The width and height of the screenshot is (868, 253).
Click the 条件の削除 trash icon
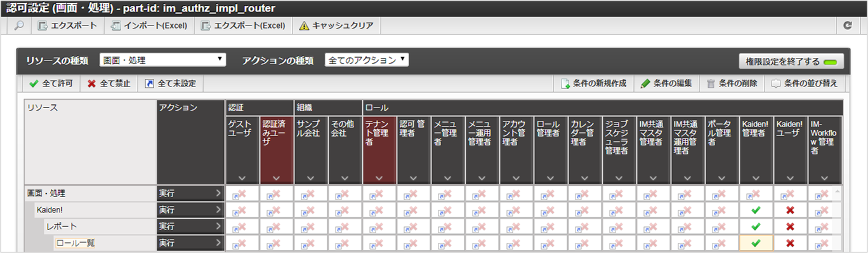tap(711, 83)
